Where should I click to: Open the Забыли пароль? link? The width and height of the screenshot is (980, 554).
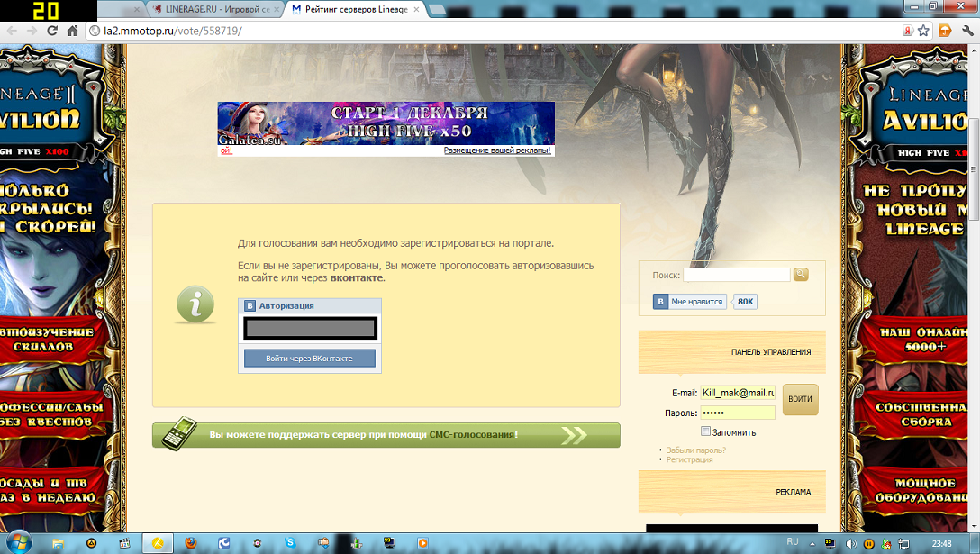pyautogui.click(x=695, y=450)
